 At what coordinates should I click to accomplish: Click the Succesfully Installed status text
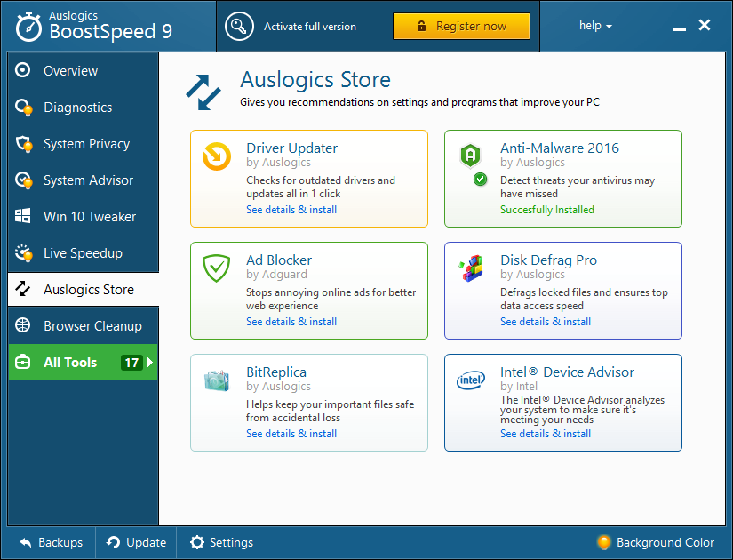[x=547, y=210]
